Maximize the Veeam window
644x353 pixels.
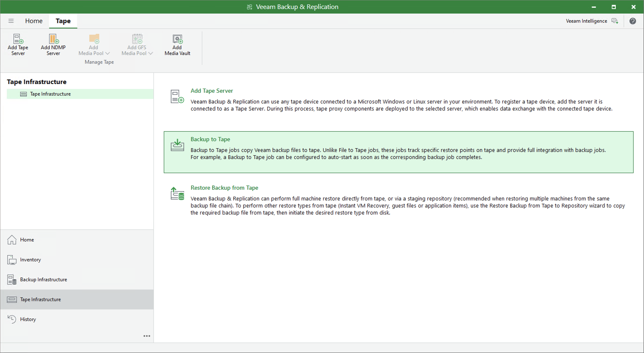pos(614,7)
